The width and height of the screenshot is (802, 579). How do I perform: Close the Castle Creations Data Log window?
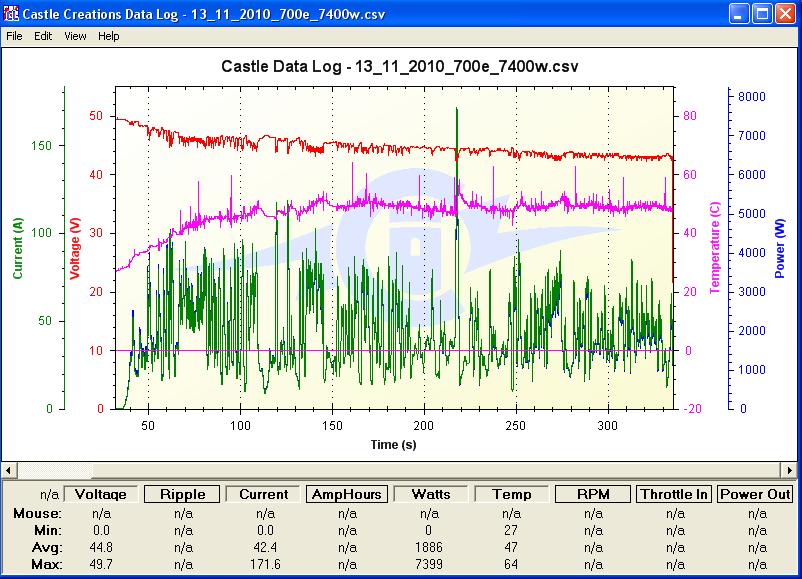pyautogui.click(x=785, y=14)
